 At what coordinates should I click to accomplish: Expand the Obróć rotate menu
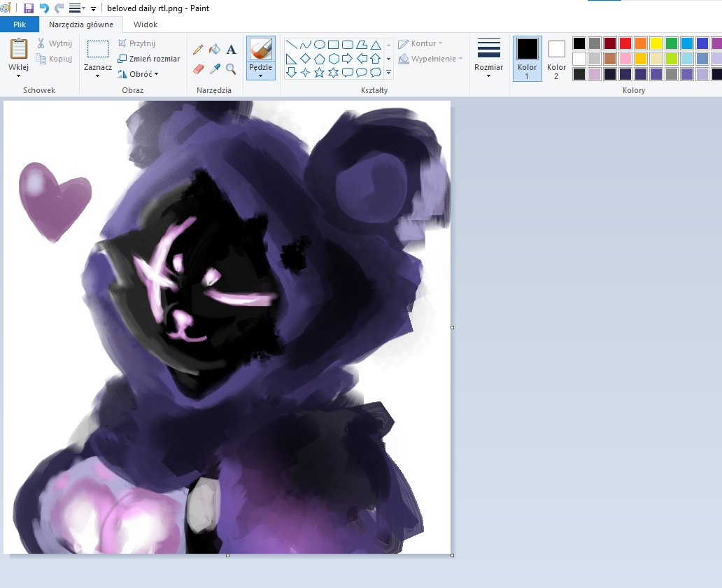[x=138, y=74]
